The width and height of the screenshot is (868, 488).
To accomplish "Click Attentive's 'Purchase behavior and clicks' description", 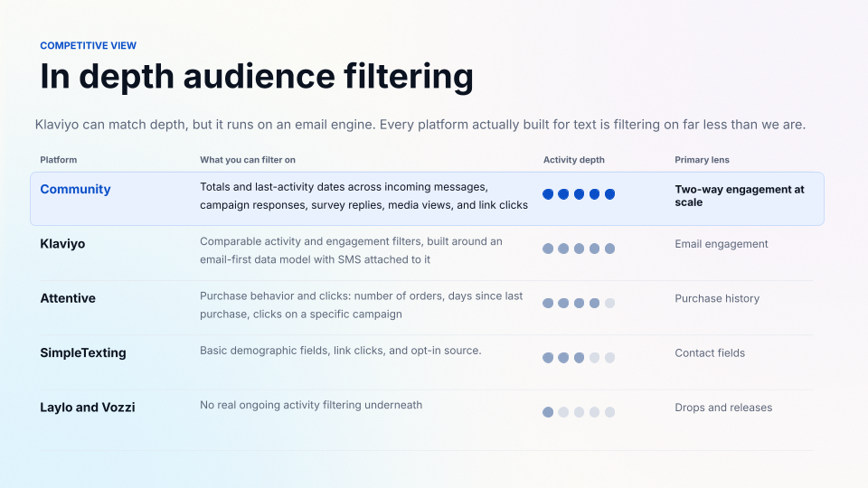I will pyautogui.click(x=361, y=305).
